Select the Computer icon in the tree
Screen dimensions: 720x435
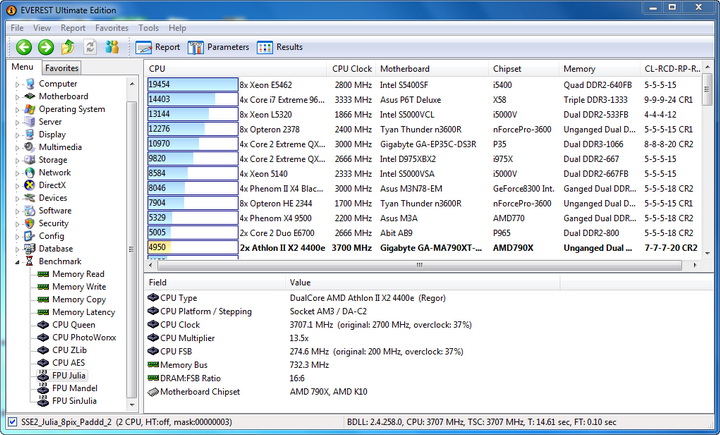point(30,84)
